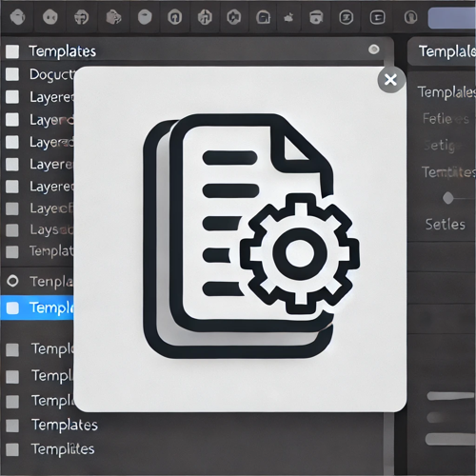Viewport: 476px width, 476px height.
Task: Click the diamond slider handle under Temtlites
Action: [447, 198]
